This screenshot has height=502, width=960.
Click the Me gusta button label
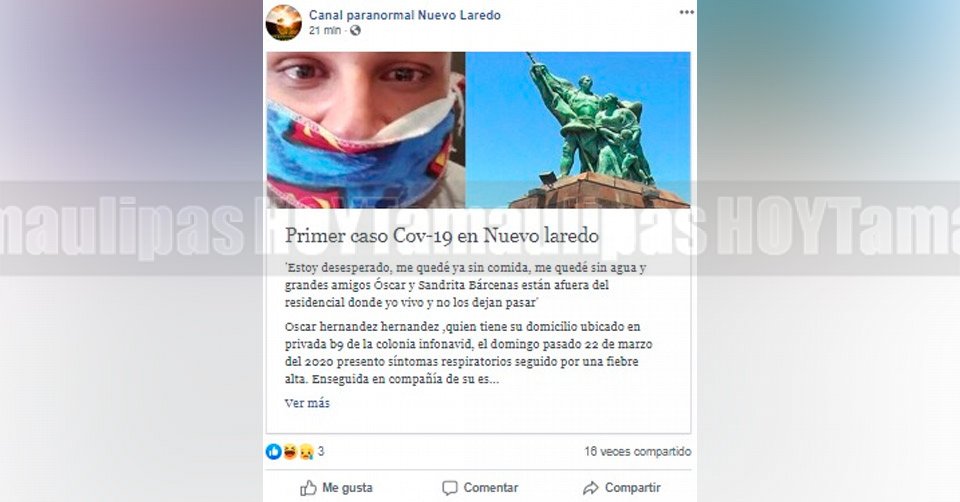347,488
